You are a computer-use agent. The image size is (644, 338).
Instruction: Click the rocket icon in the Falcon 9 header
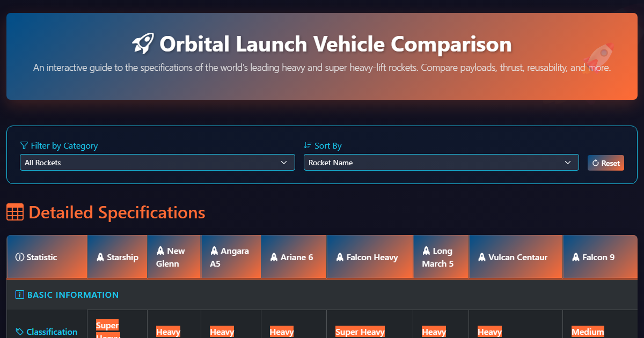575,257
